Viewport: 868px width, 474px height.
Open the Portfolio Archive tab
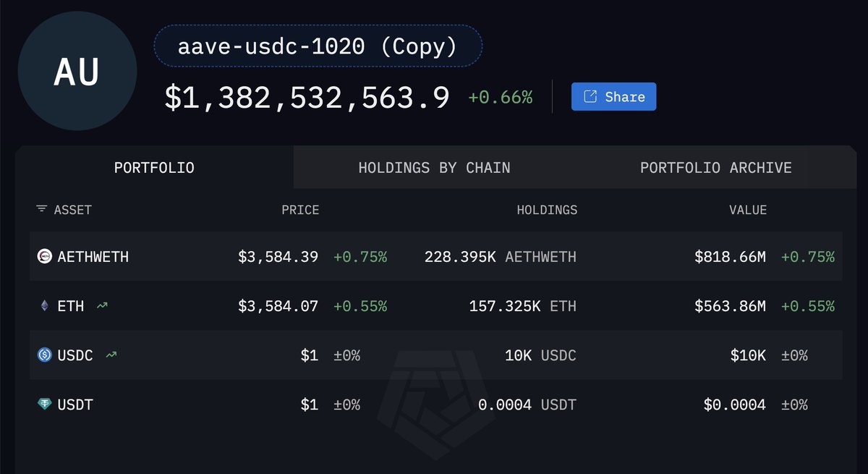tap(715, 168)
